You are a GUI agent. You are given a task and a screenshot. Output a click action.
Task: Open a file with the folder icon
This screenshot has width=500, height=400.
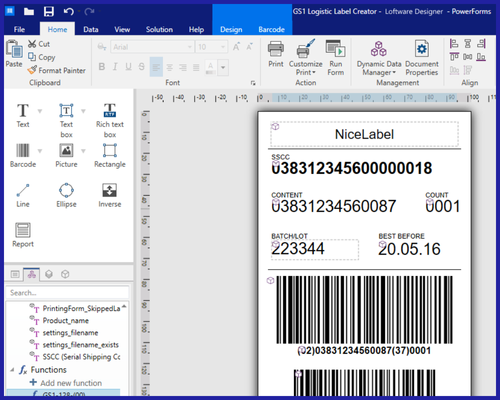(29, 12)
